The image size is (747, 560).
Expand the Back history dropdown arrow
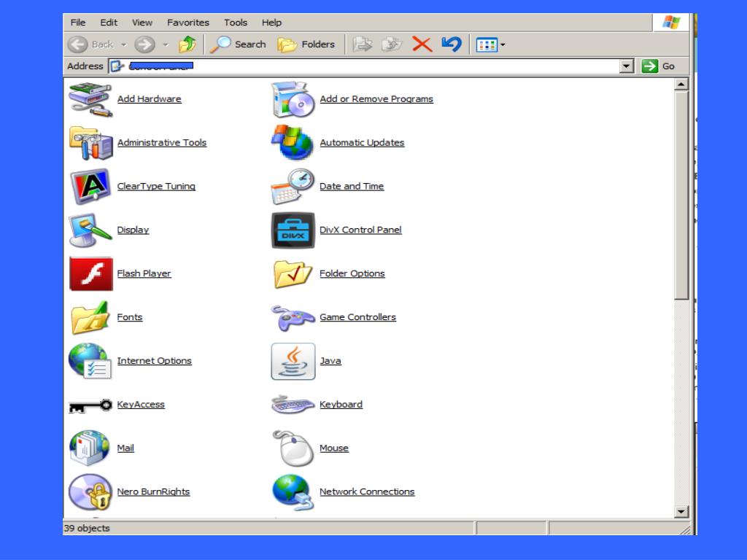124,44
